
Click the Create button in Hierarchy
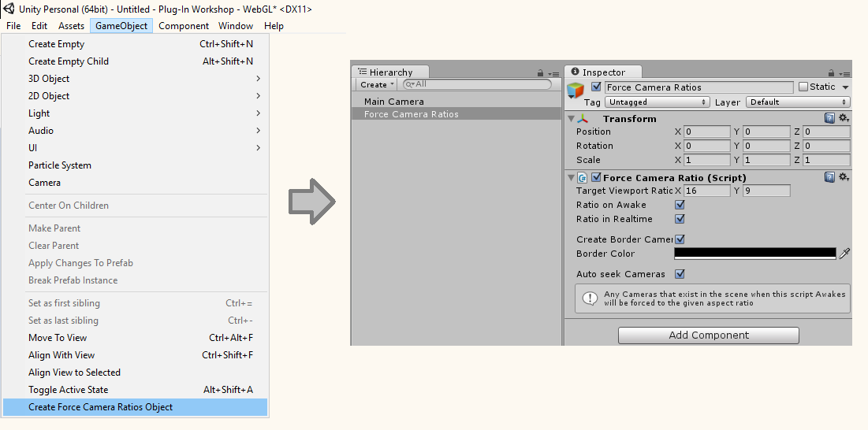(x=377, y=84)
